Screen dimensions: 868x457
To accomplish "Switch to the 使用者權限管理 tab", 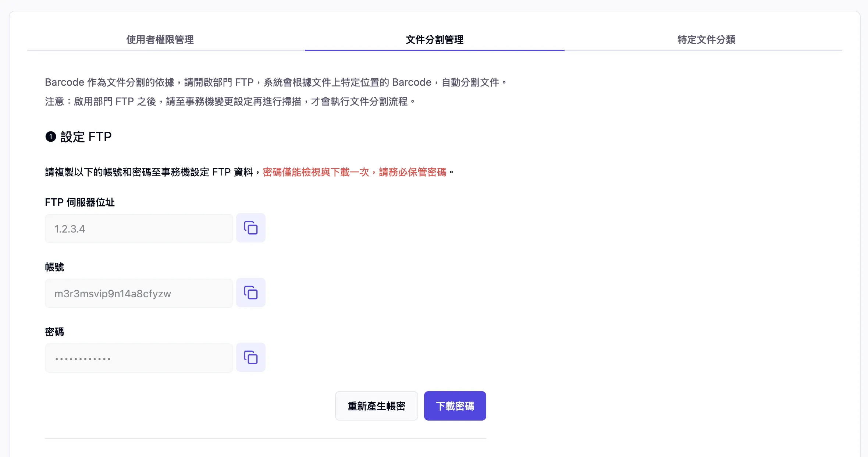I will [x=159, y=40].
